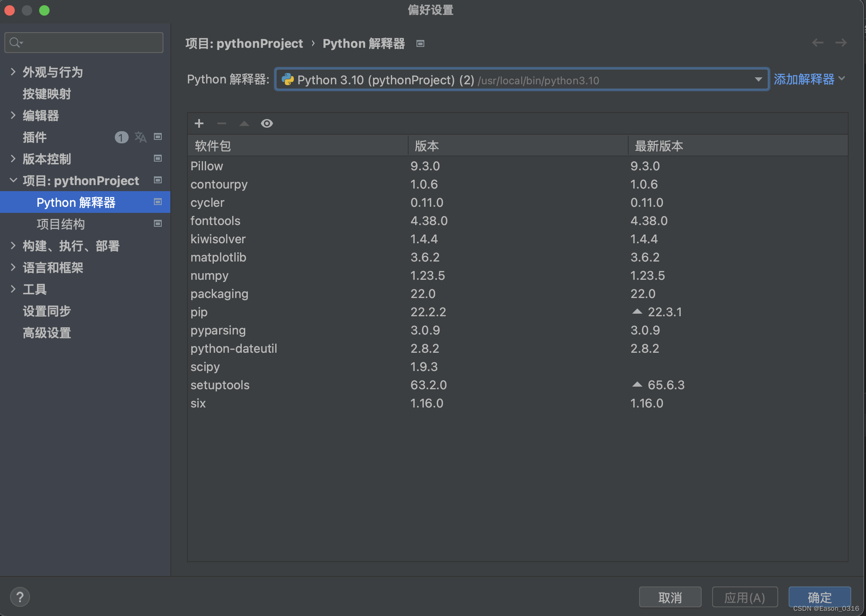Select the pyparsing package row

(x=517, y=330)
